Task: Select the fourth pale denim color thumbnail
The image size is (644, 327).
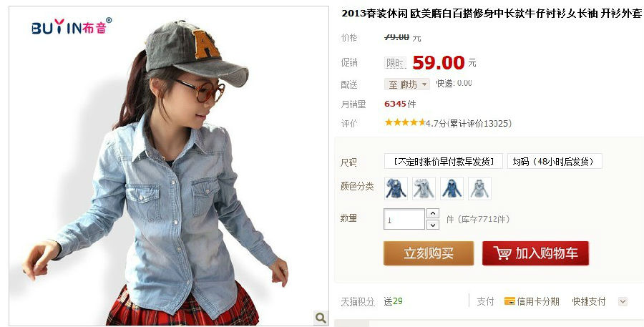Action: click(479, 188)
